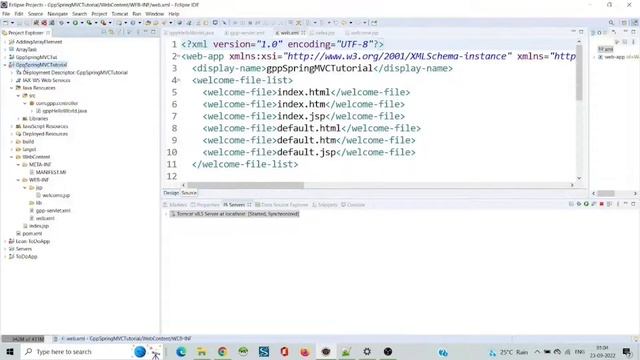Select gppHelloWorld.java in Project Explorer
The width and height of the screenshot is (640, 360).
pyautogui.click(x=61, y=111)
